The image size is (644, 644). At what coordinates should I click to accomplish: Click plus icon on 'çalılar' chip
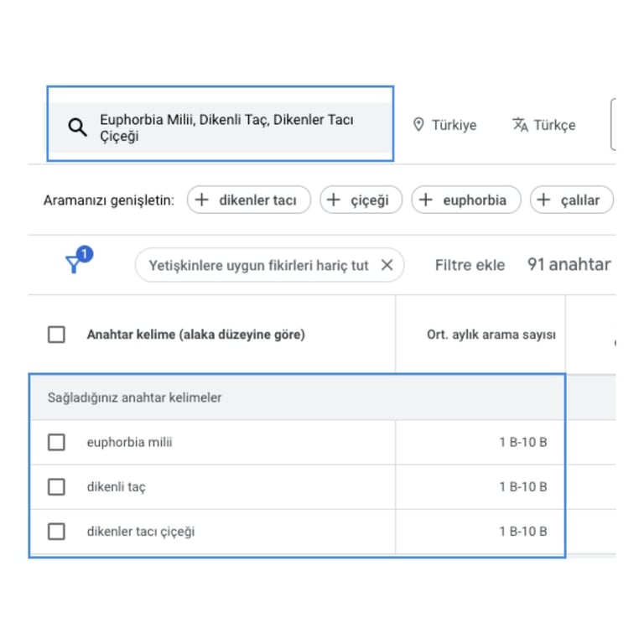[x=544, y=200]
